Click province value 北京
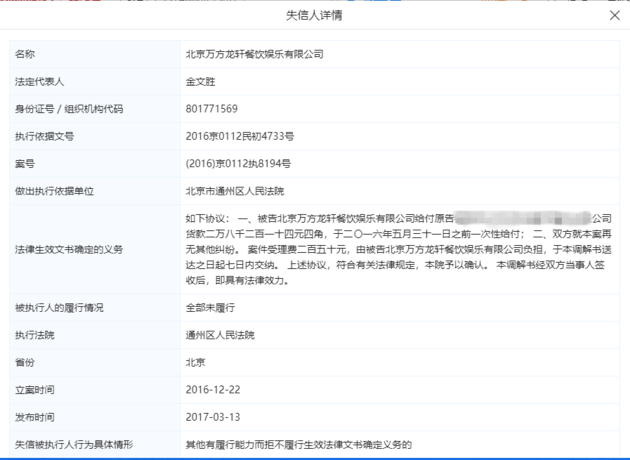Viewport: 630px width, 460px height. [x=195, y=362]
